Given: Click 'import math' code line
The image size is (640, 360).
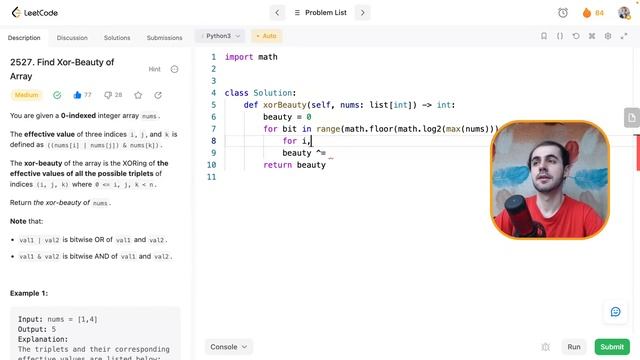Looking at the screenshot, I should coord(251,57).
